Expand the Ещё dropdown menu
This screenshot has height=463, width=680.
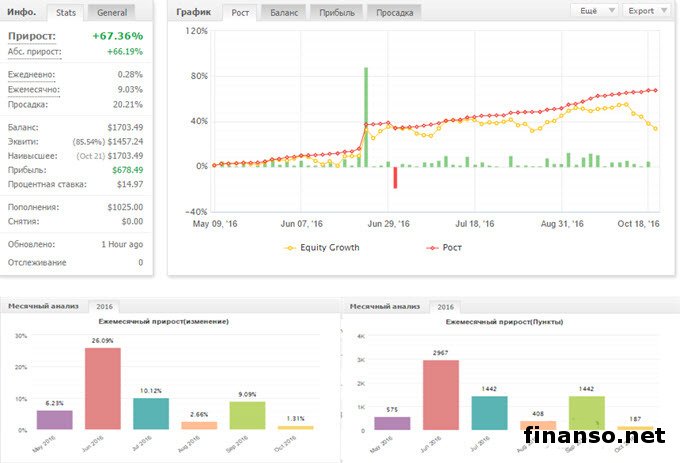(x=592, y=10)
